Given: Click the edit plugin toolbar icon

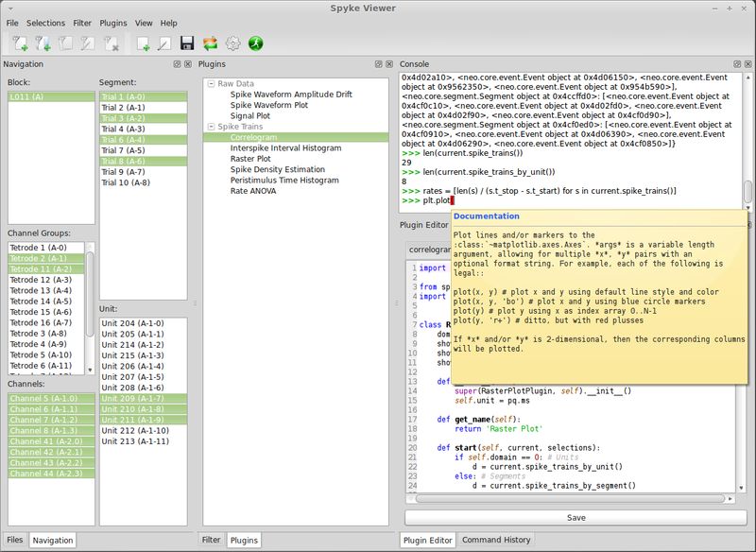Looking at the screenshot, I should click(x=164, y=43).
